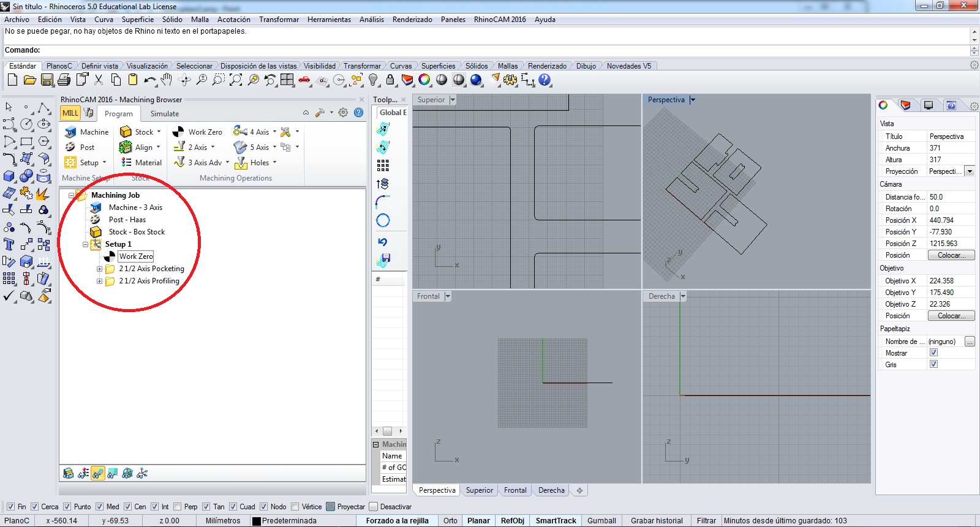Open the Superior viewport title dropdown
Image resolution: width=980 pixels, height=527 pixels.
[453, 100]
